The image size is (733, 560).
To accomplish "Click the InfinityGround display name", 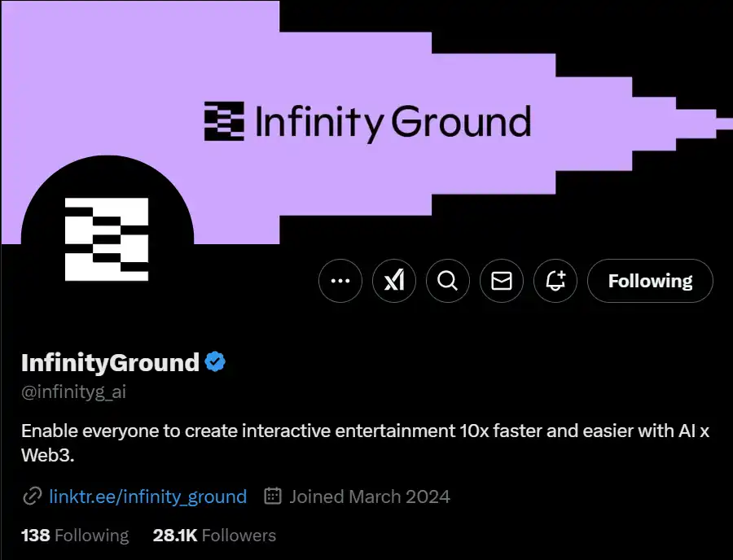I will 110,362.
